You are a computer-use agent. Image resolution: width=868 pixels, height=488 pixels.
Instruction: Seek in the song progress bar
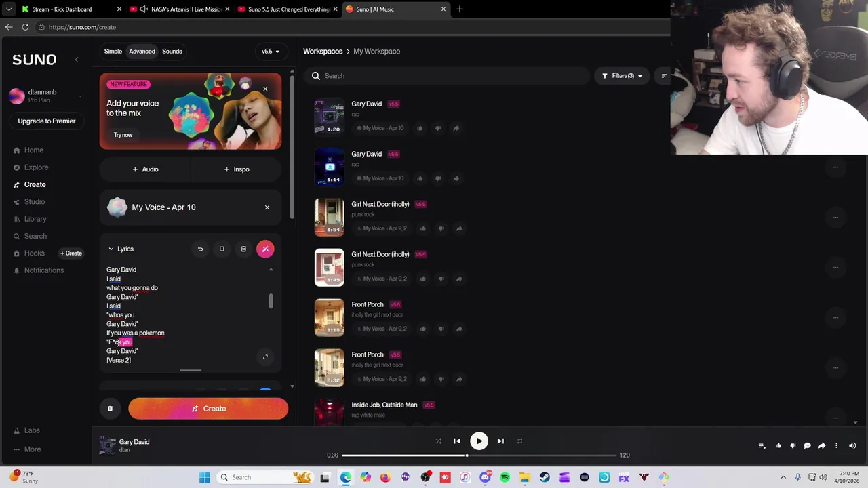[x=479, y=455]
